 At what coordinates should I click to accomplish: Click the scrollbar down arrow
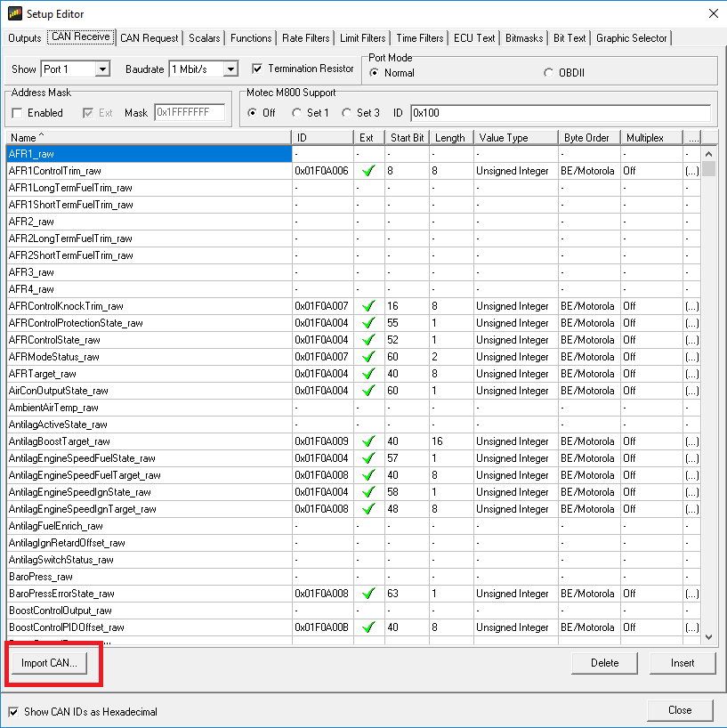(x=708, y=637)
